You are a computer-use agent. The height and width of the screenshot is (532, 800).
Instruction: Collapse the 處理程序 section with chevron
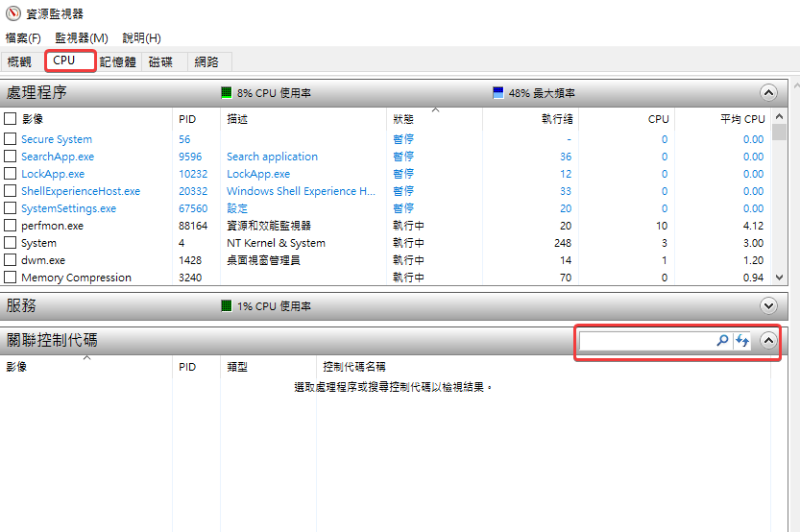click(768, 92)
